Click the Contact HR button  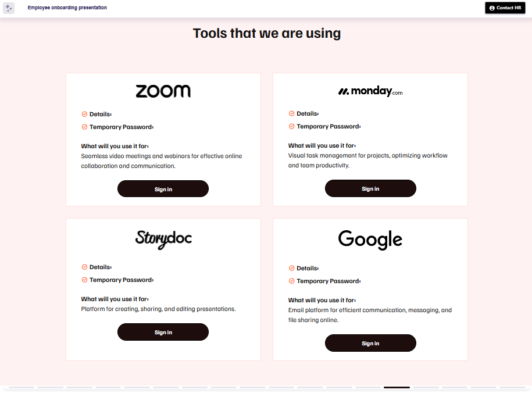[x=505, y=8]
